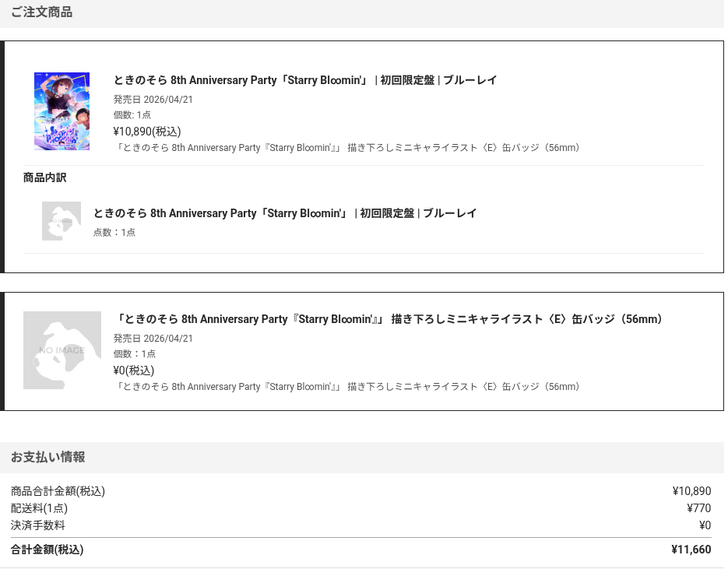
Task: Select the price ¥10,890(税込) of the Blu-ray
Action: pos(147,132)
